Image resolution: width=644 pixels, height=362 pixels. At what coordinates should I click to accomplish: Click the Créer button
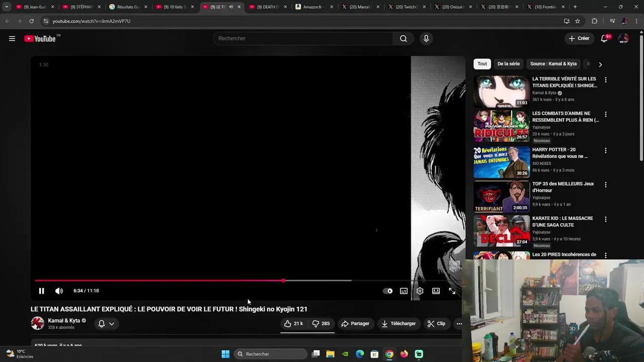point(579,39)
